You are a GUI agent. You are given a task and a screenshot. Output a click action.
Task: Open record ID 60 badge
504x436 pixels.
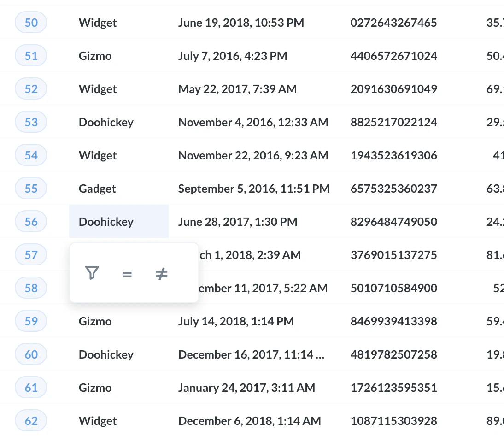31,354
